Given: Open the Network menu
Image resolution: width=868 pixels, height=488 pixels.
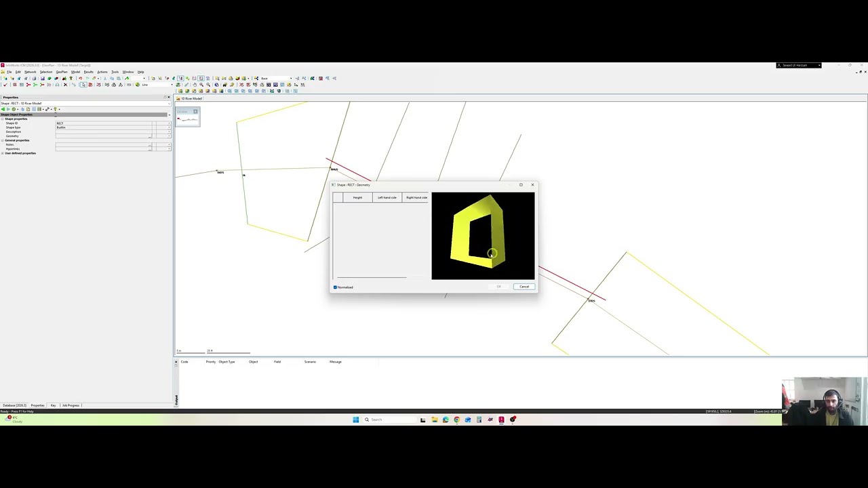Looking at the screenshot, I should click(31, 72).
